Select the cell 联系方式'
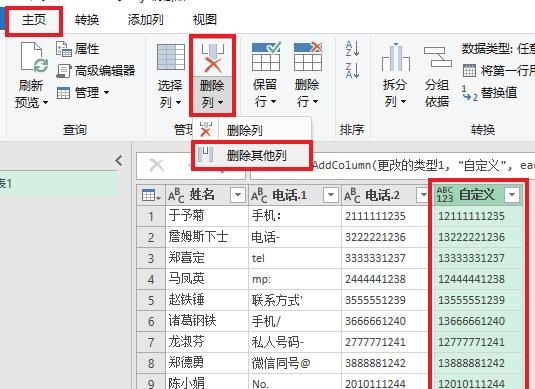535x389 pixels. [x=295, y=300]
